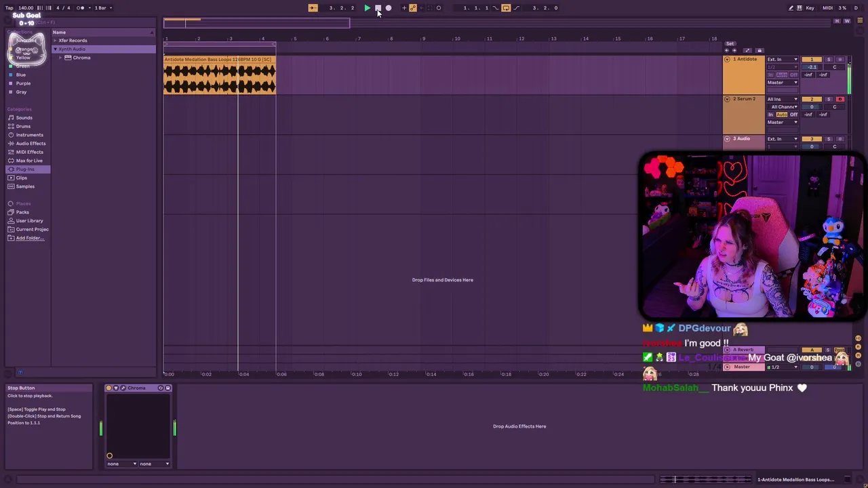Solo the 1 Antidote track

pyautogui.click(x=829, y=60)
